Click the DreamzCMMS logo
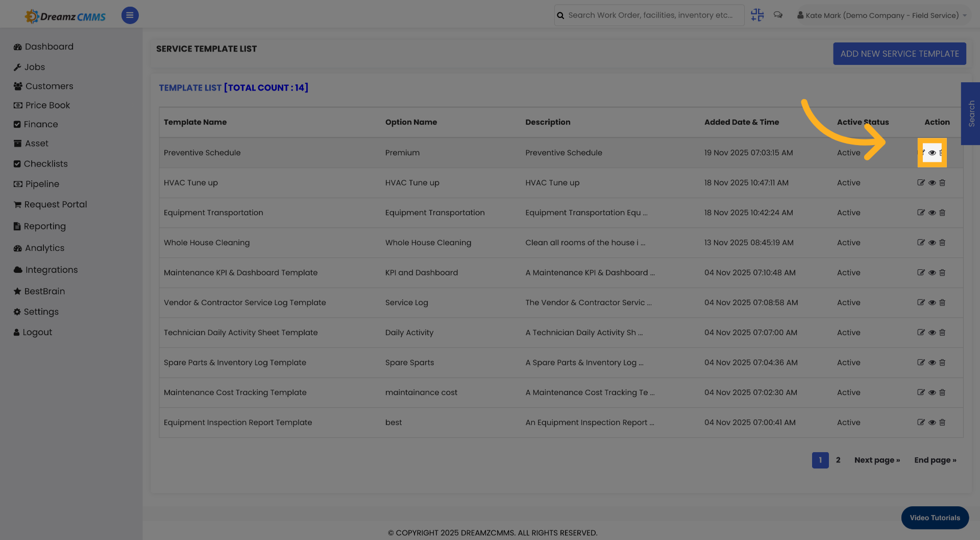980x540 pixels. point(65,15)
